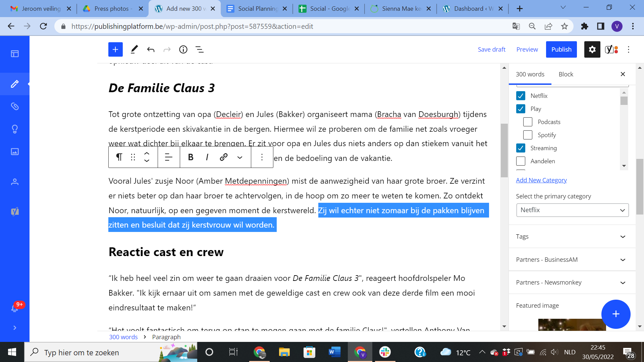Open the list view outline icon

(200, 50)
